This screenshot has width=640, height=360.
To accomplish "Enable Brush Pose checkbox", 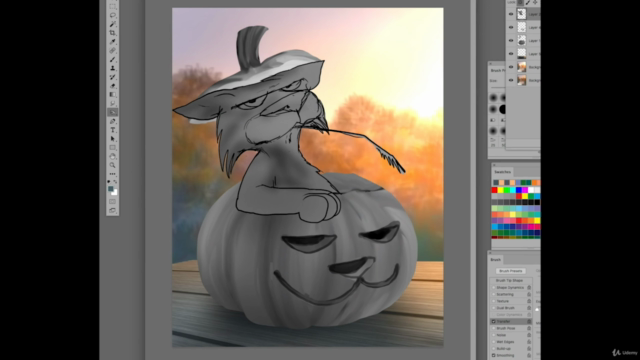I will (x=493, y=328).
